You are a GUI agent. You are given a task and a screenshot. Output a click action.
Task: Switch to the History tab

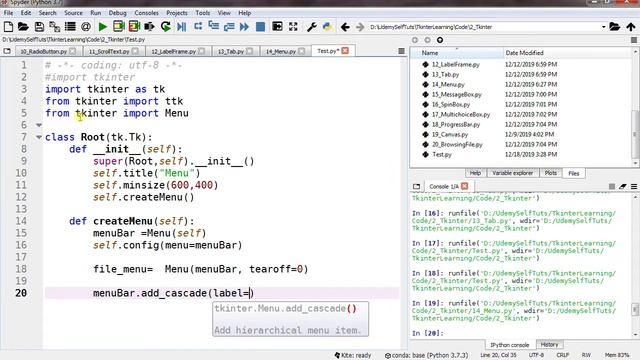point(549,345)
